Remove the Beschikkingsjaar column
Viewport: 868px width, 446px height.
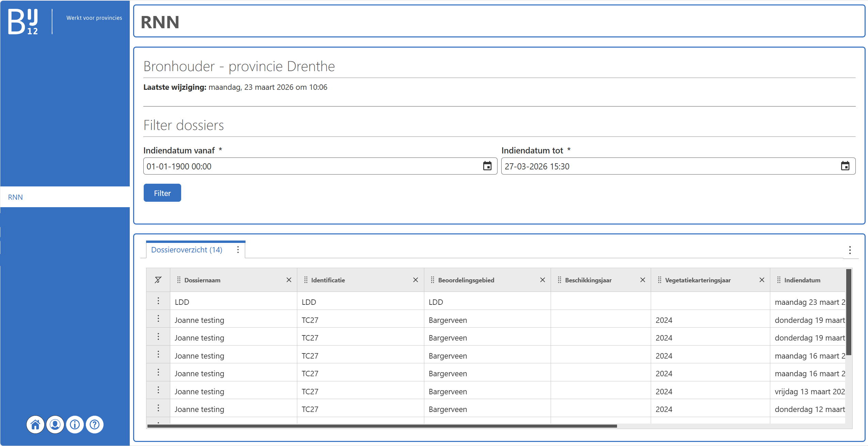click(643, 280)
